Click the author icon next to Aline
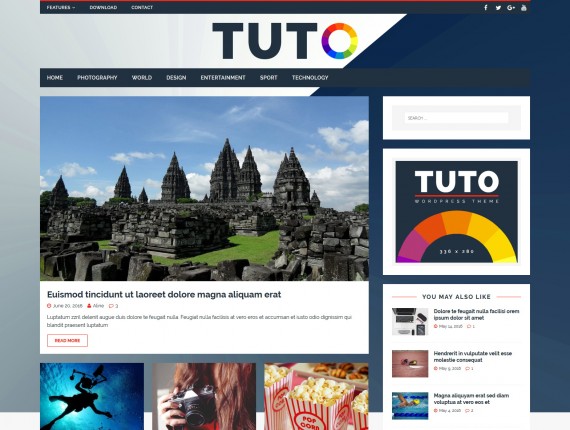Screen dimensions: 570x430 point(89,306)
